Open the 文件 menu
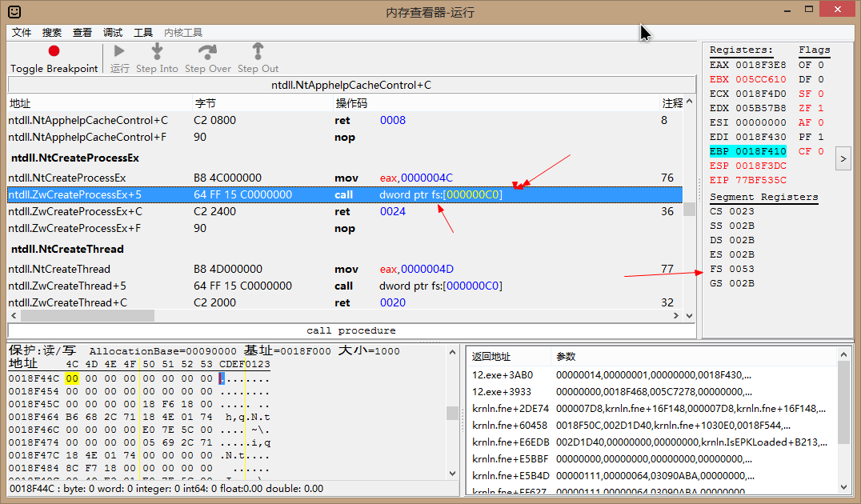Screen dimensions: 861x504 22,33
